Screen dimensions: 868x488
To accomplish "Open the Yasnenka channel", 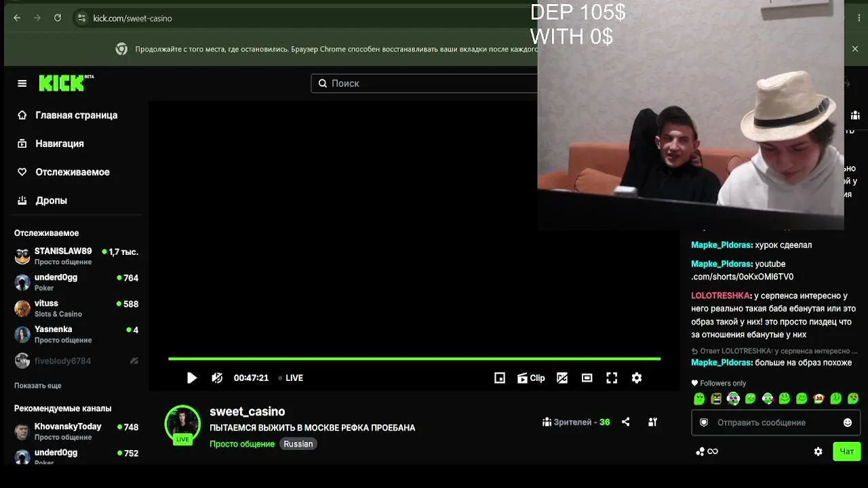I will click(x=77, y=334).
